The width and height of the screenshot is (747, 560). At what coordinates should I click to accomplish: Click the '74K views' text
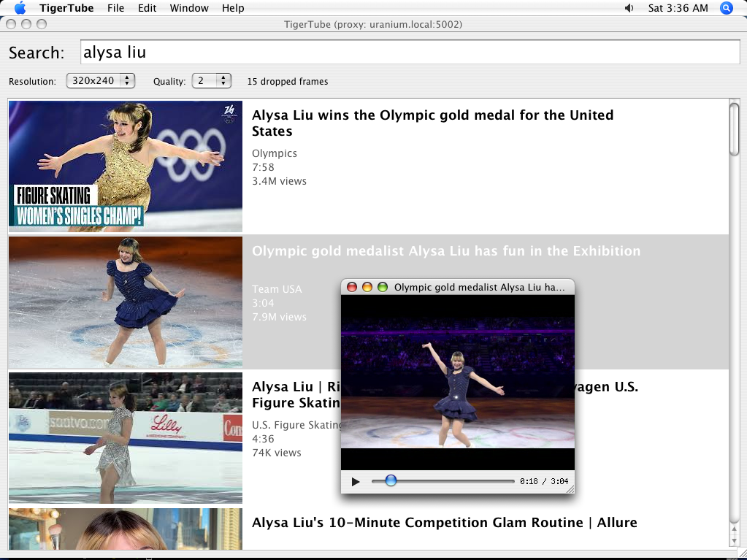coord(276,453)
